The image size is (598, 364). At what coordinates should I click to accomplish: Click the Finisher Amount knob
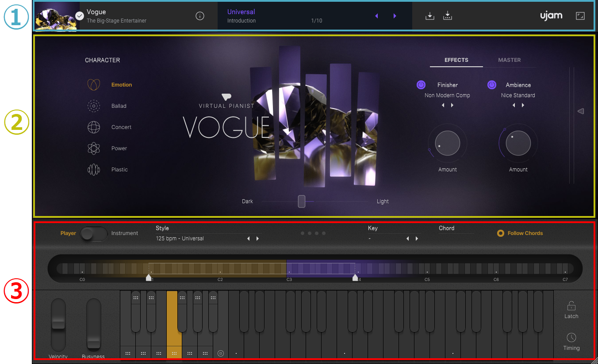(x=448, y=144)
